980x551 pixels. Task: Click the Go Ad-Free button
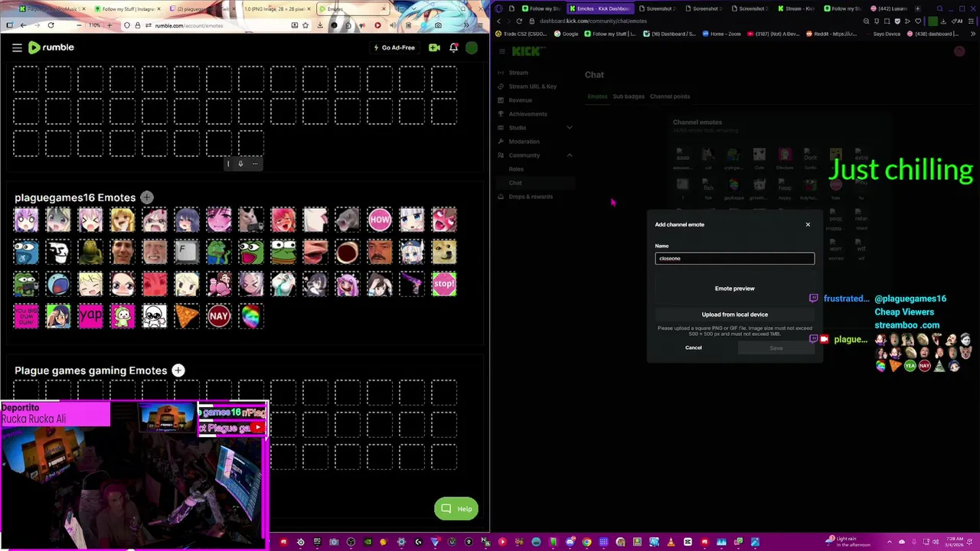[x=394, y=47]
